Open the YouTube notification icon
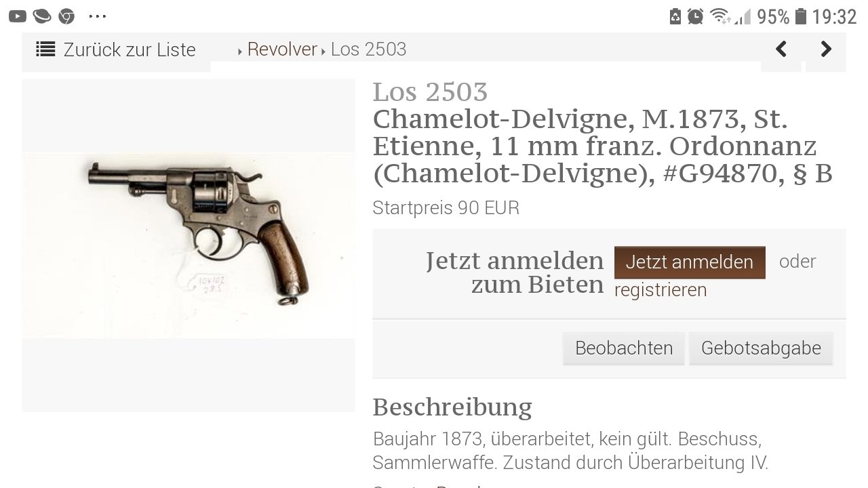 coord(17,16)
